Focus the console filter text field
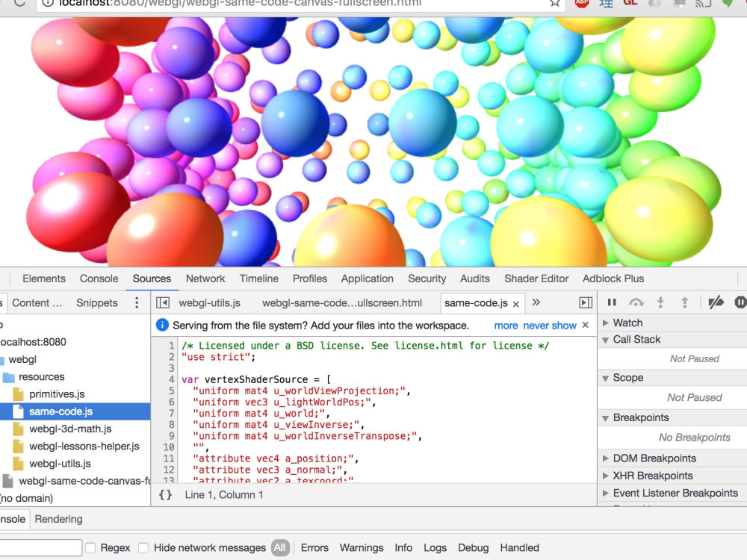The width and height of the screenshot is (747, 560). (40, 547)
